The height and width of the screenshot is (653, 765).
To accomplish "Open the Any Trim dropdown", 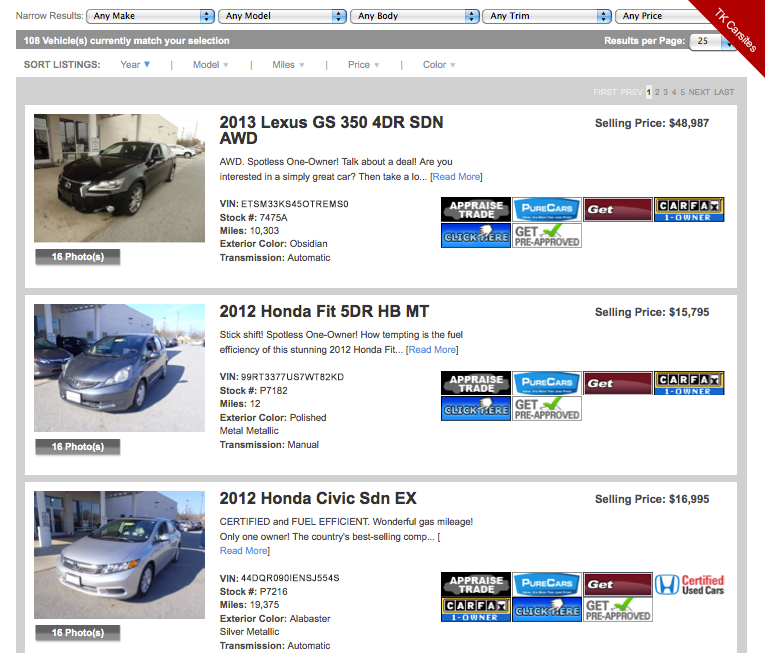I will tap(546, 16).
